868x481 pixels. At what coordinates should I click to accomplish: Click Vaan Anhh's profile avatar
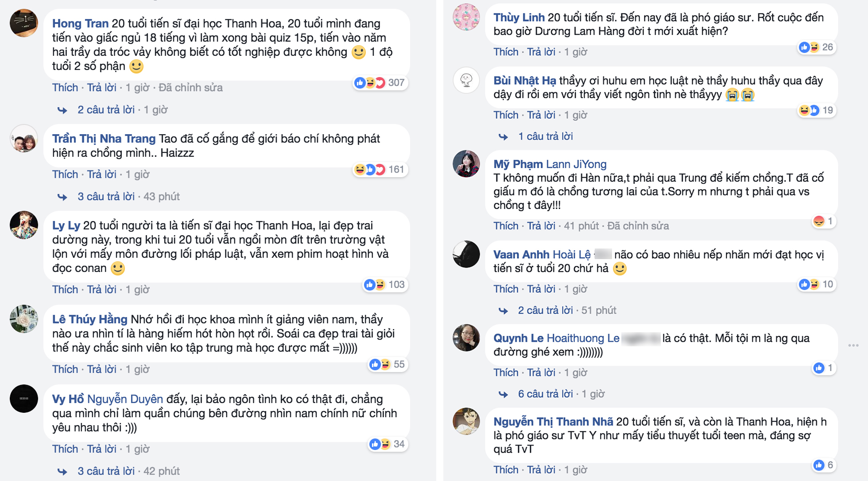[466, 254]
